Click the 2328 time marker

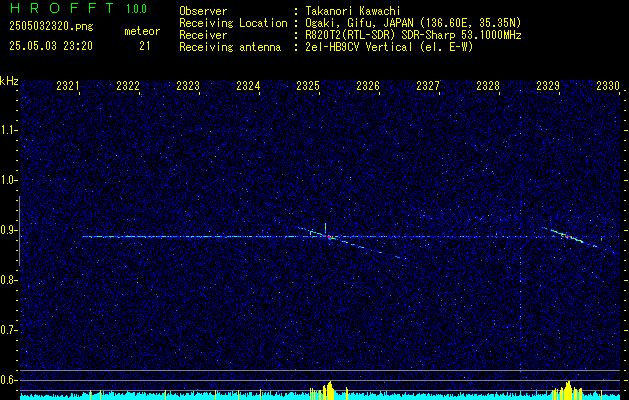[x=488, y=85]
